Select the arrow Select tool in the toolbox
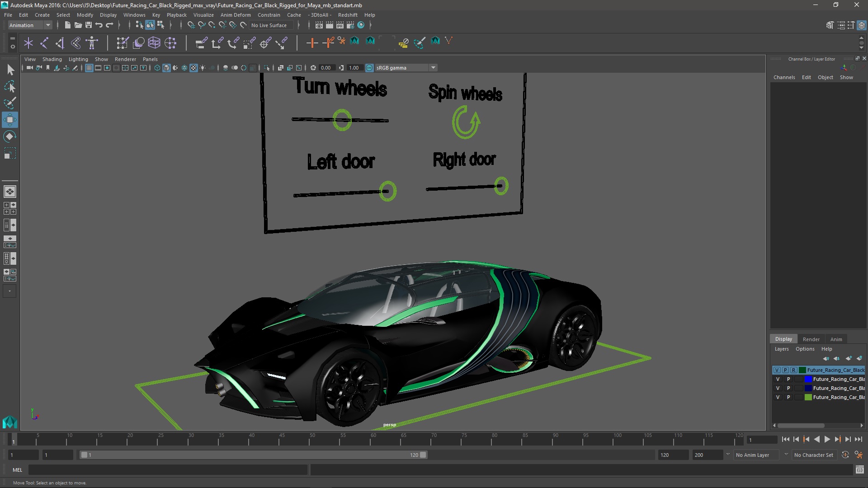 (x=10, y=70)
